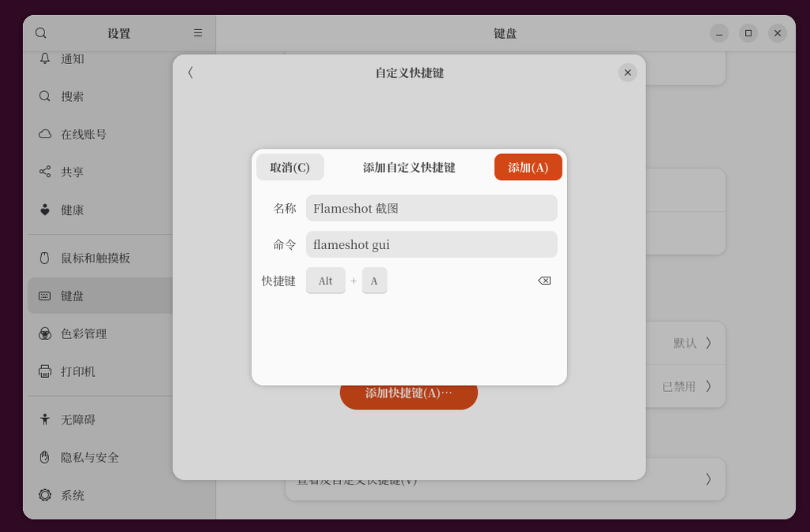Click the Alt key cap
This screenshot has height=532, width=810.
(325, 281)
